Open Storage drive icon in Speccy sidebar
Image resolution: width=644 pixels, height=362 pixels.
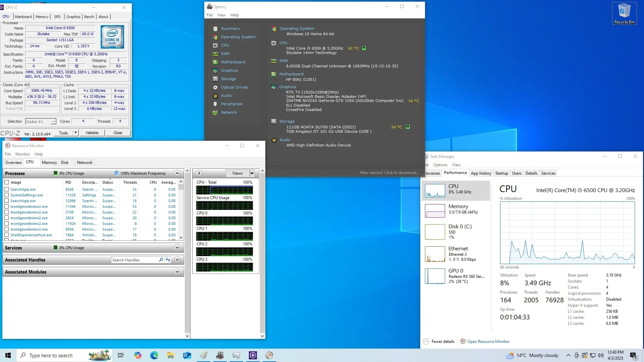[x=215, y=79]
